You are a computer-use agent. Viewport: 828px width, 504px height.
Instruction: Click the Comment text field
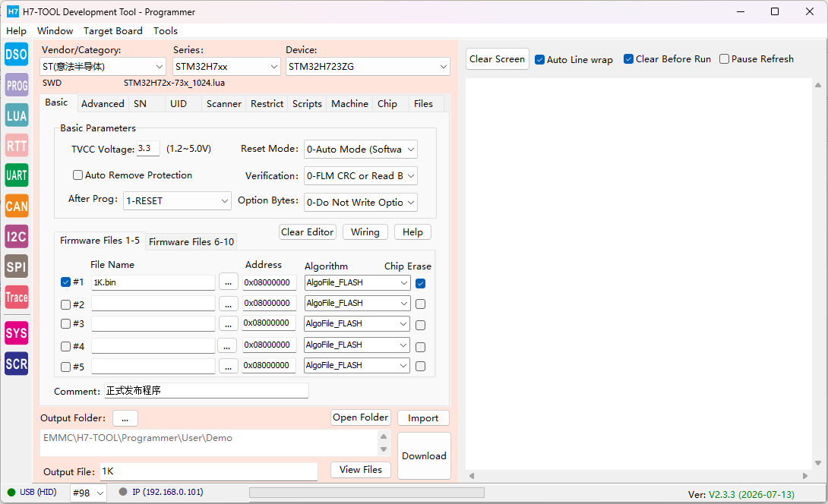pos(206,391)
